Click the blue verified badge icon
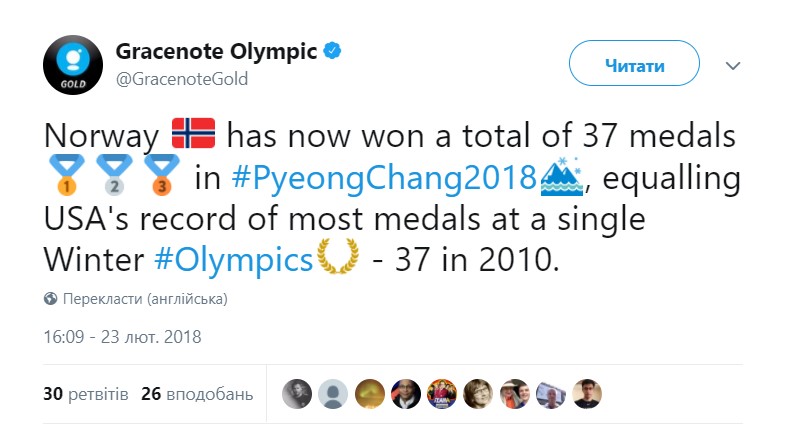The image size is (789, 430). [x=336, y=51]
